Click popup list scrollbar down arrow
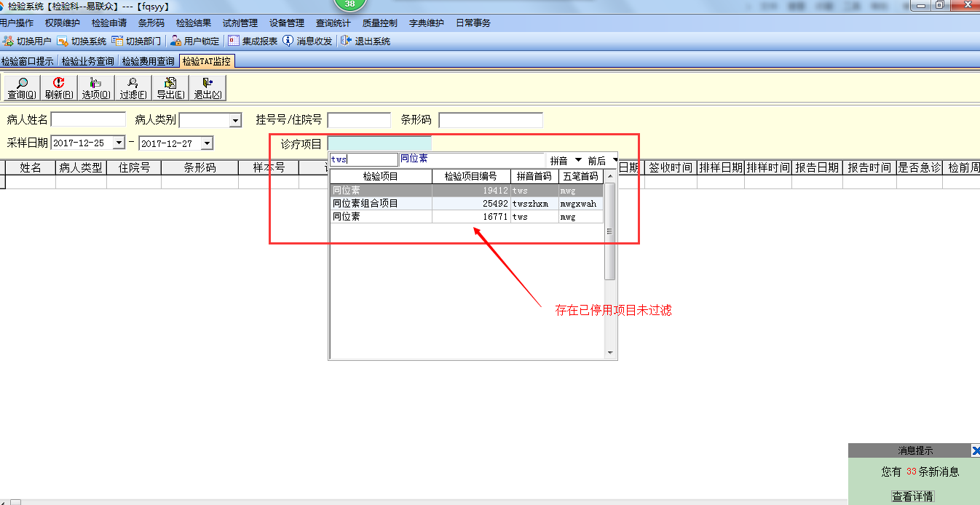 coord(610,353)
